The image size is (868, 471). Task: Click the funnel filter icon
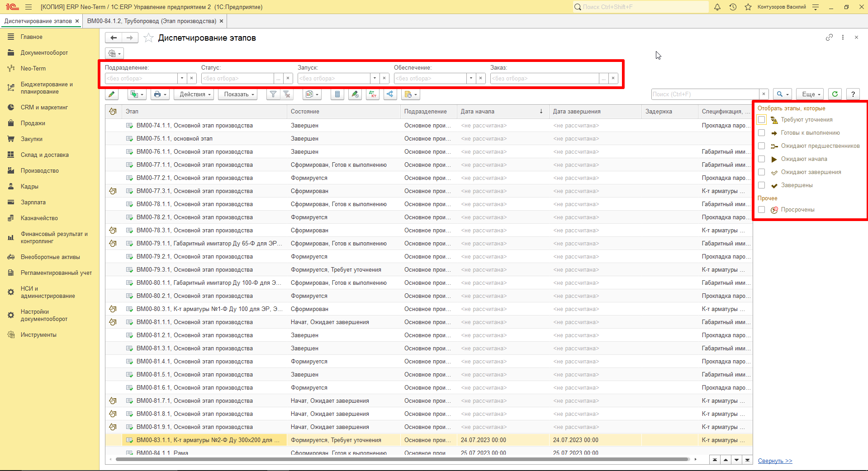[x=273, y=94]
